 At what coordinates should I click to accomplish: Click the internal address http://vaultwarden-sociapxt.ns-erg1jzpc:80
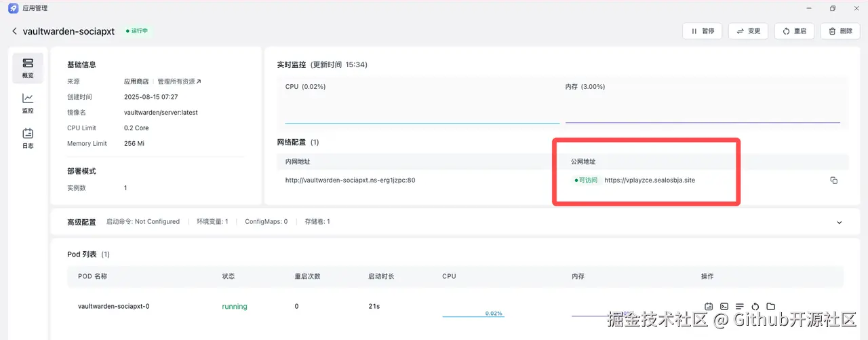pos(350,181)
